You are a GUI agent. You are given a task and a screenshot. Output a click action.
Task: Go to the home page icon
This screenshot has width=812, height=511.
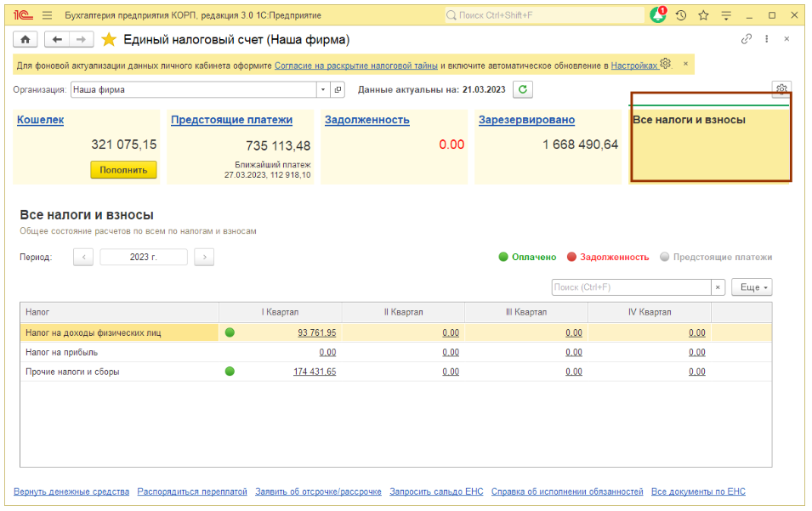pos(25,40)
